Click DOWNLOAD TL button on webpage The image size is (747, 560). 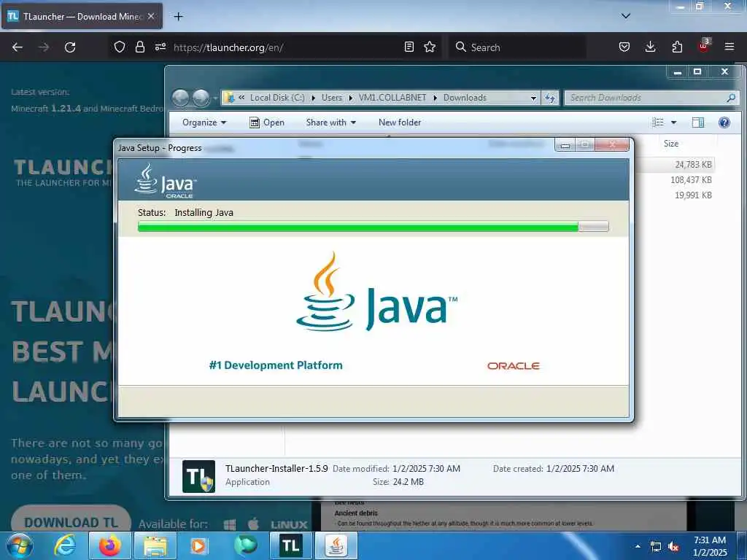point(71,522)
